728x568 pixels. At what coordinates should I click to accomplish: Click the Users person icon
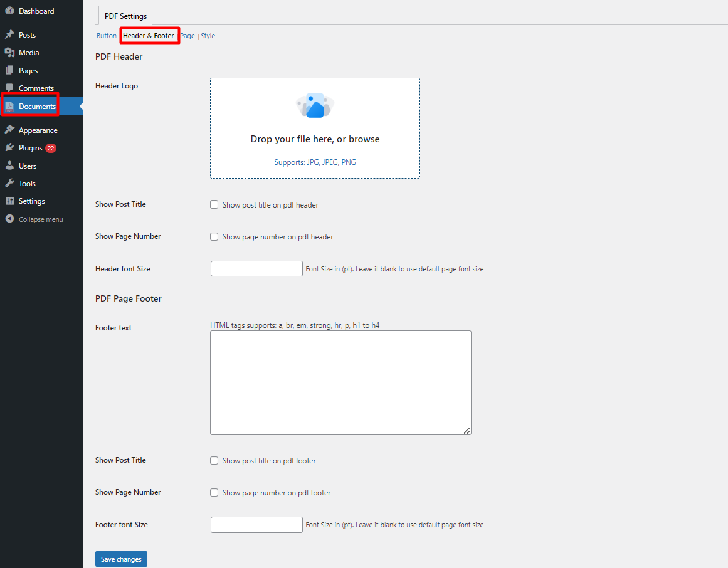tap(9, 166)
